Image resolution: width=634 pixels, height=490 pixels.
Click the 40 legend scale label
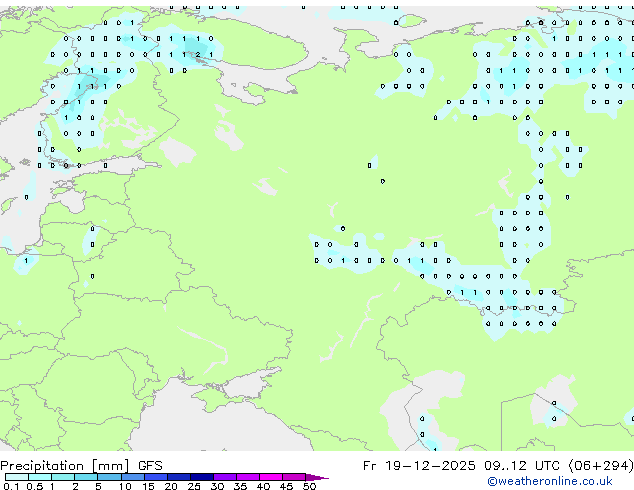(x=263, y=486)
